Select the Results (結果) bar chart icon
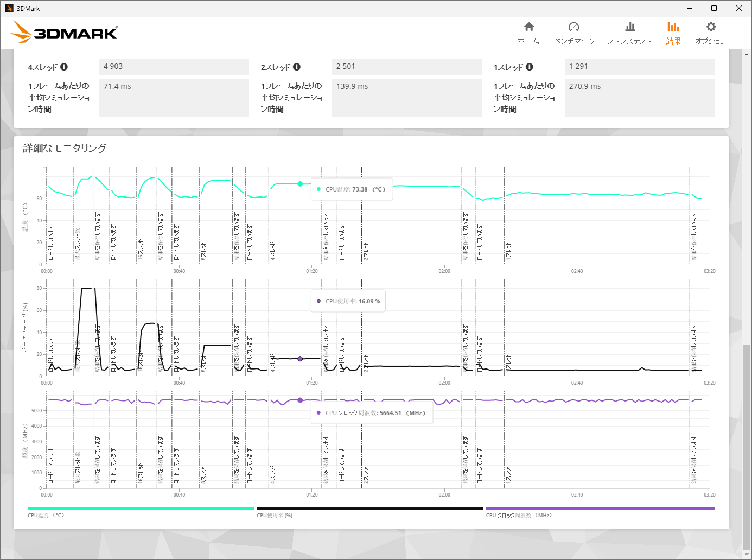752x560 pixels. pos(673,27)
